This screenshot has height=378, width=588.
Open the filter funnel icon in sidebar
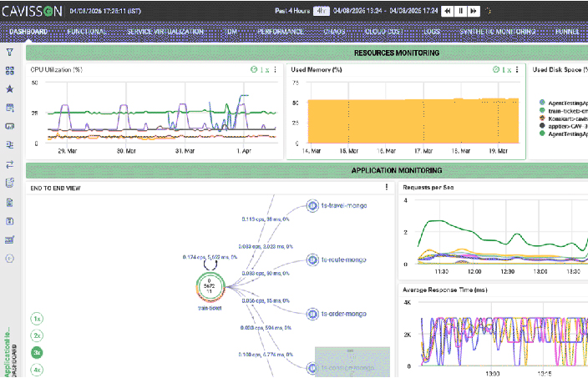tap(10, 52)
